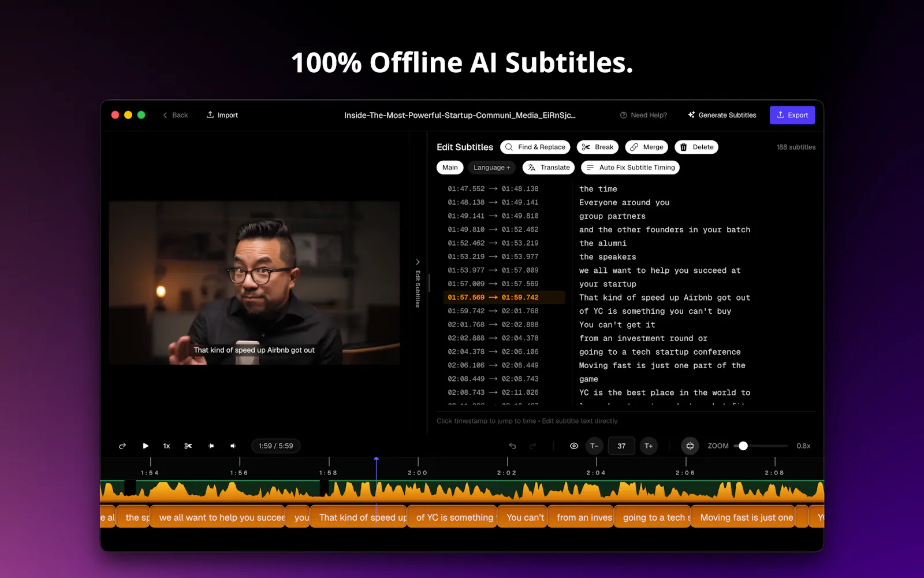Edit subtitle text 'group partners'
Screen dimensions: 924x578
coord(612,216)
